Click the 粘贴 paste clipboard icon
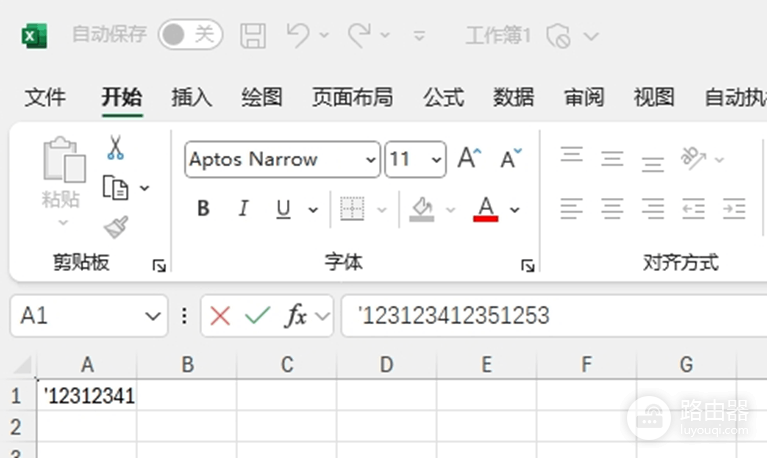Viewport: 767px width, 458px height. 64,159
